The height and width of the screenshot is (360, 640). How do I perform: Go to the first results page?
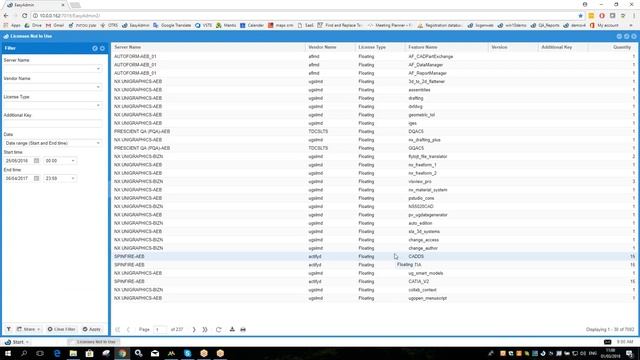pos(118,329)
